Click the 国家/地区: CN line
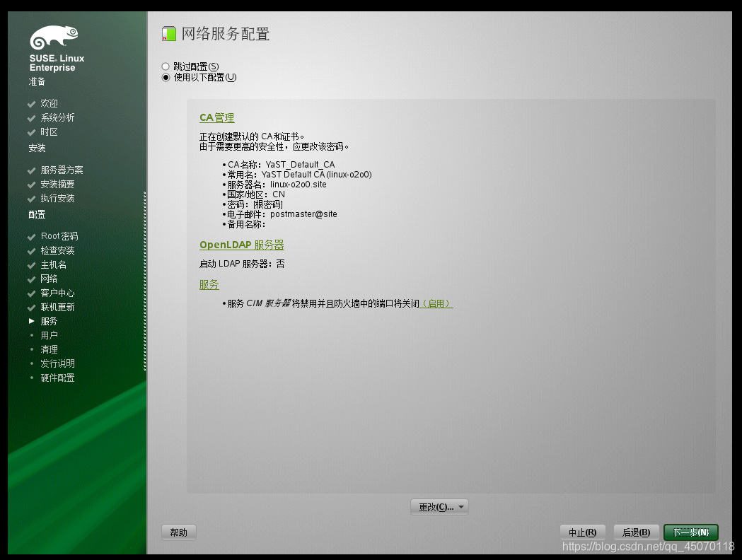This screenshot has width=742, height=560. [x=256, y=194]
